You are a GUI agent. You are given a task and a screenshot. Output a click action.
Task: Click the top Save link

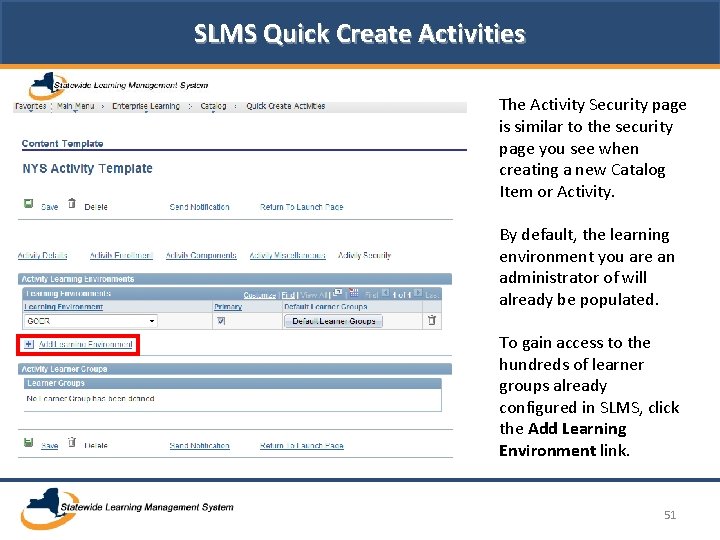tap(50, 207)
